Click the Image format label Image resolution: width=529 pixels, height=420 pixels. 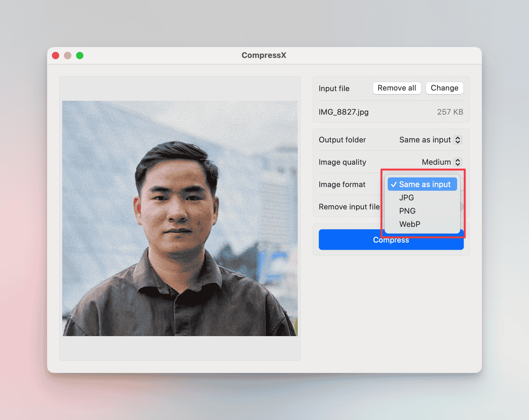tap(342, 184)
